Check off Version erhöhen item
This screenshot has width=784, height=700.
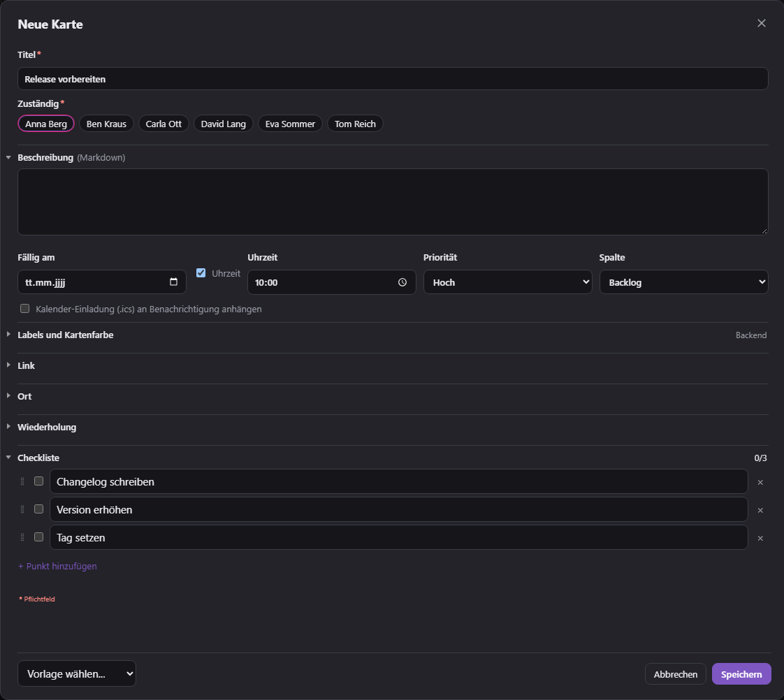38,509
